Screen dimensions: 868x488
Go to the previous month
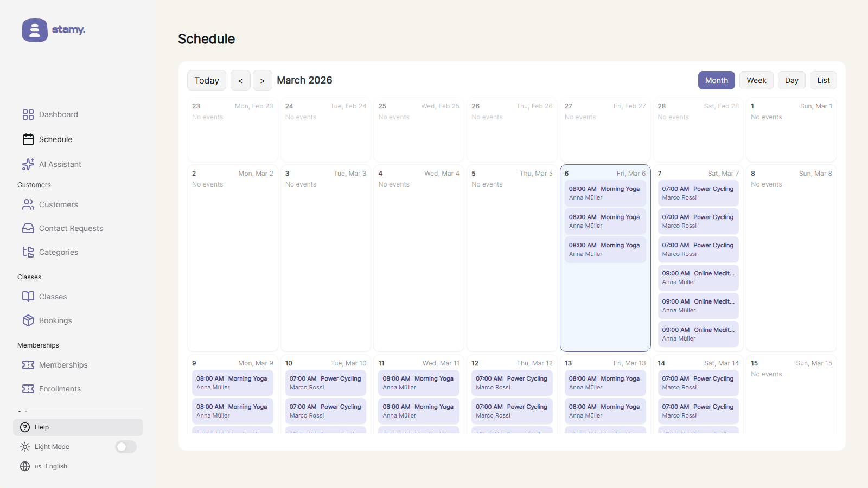tap(240, 81)
